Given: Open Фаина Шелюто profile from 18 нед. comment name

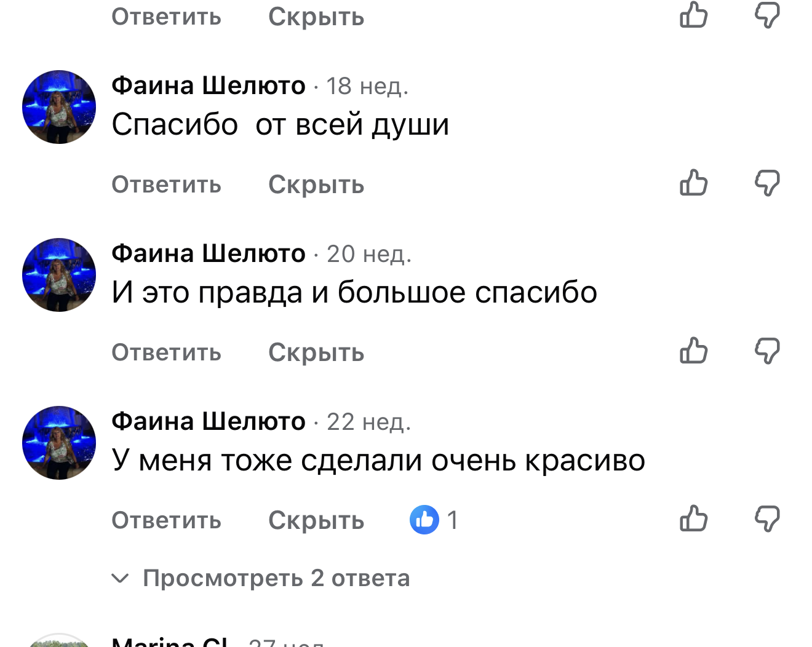Looking at the screenshot, I should (x=209, y=85).
